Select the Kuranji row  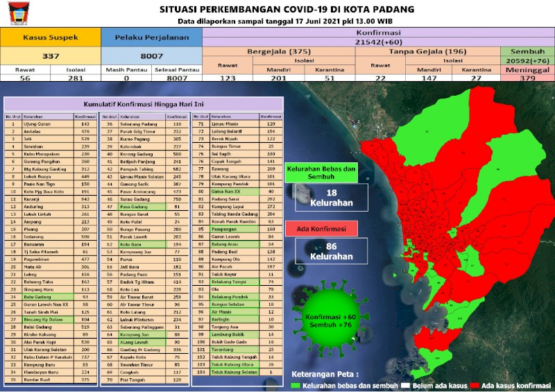[51, 199]
